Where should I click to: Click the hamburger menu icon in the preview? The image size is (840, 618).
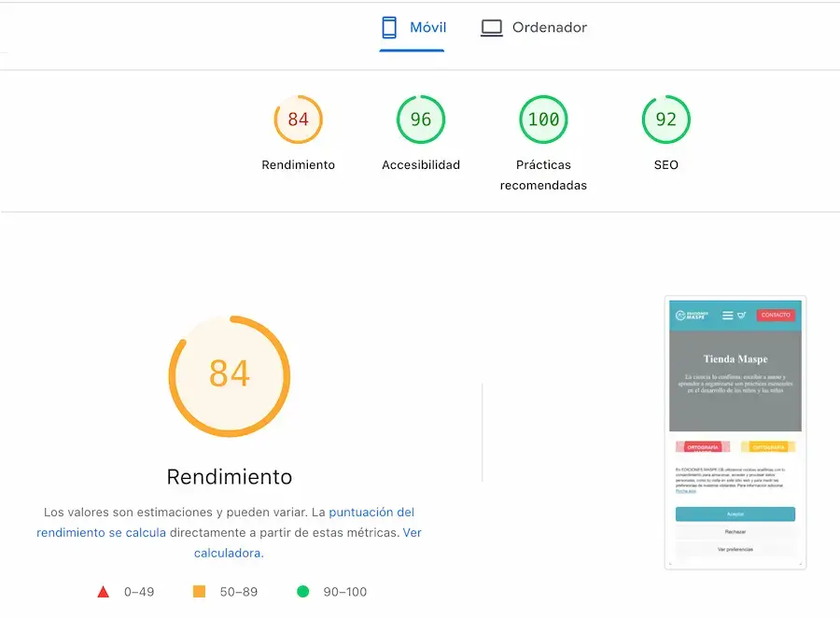[x=727, y=316]
